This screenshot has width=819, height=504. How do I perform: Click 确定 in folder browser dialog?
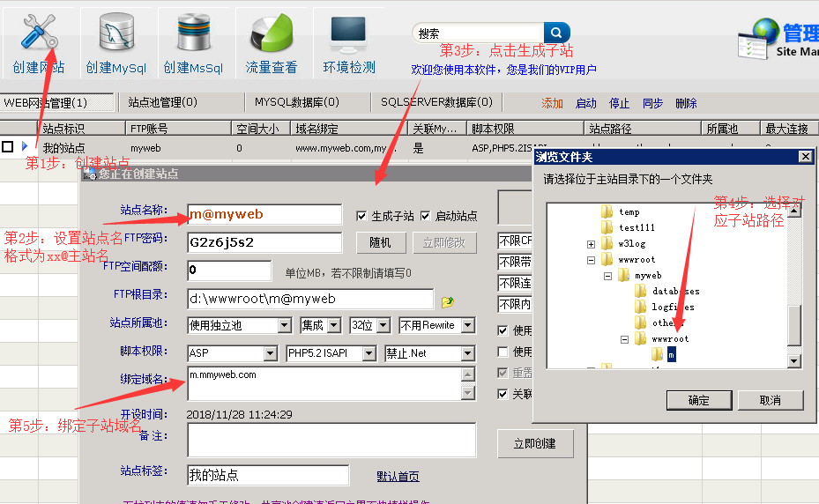(698, 400)
